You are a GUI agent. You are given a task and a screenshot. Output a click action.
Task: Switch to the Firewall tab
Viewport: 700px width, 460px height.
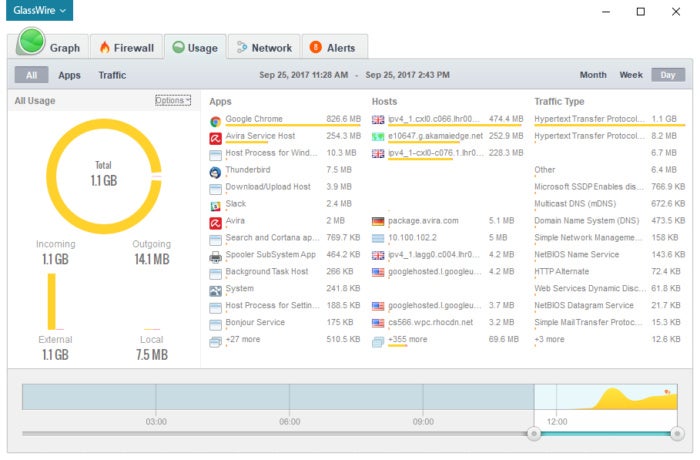(127, 47)
